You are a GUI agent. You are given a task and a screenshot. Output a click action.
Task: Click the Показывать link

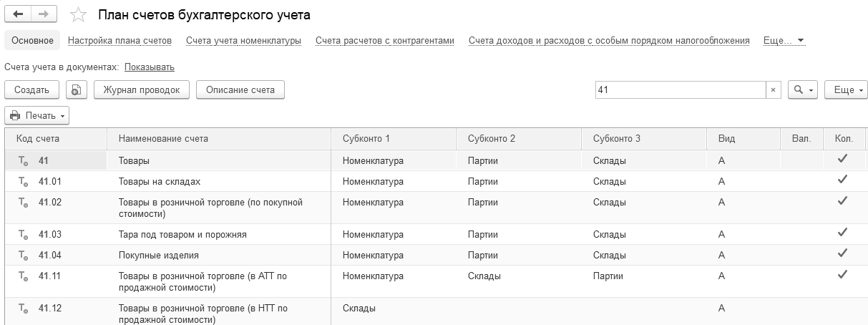[x=149, y=67]
